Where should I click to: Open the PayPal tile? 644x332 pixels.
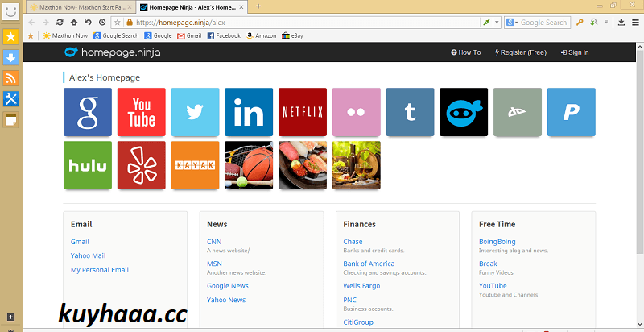tap(572, 112)
